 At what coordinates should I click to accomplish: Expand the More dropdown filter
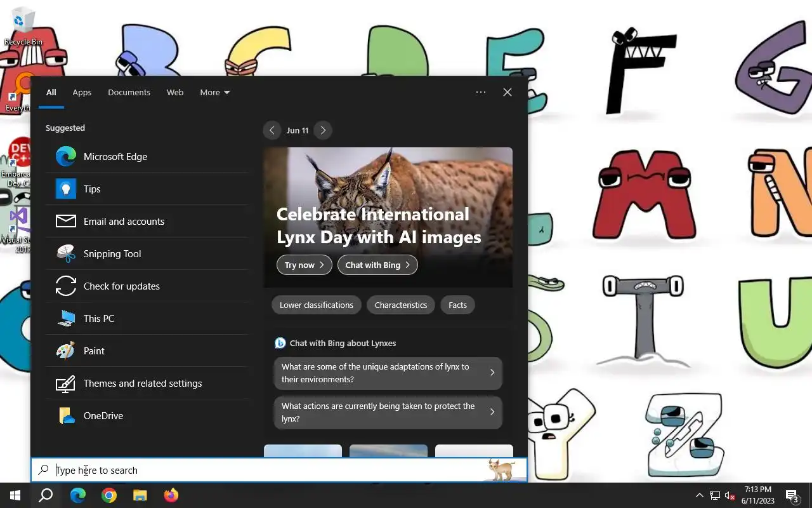214,92
